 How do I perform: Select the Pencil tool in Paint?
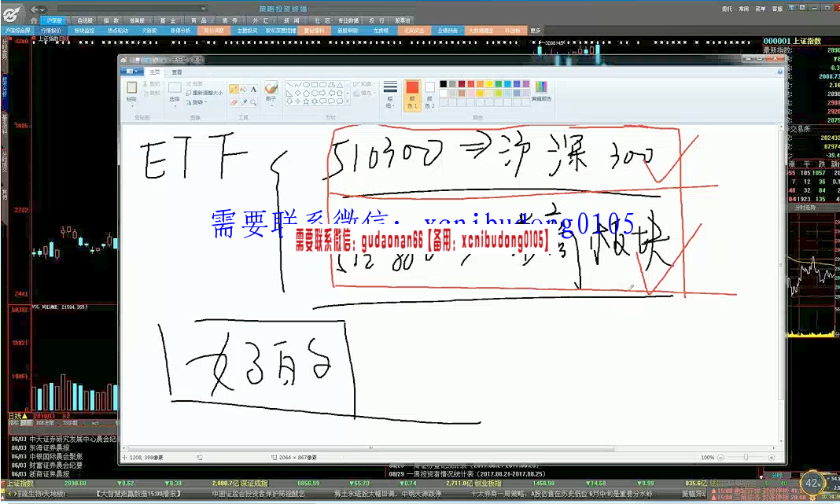coord(234,86)
